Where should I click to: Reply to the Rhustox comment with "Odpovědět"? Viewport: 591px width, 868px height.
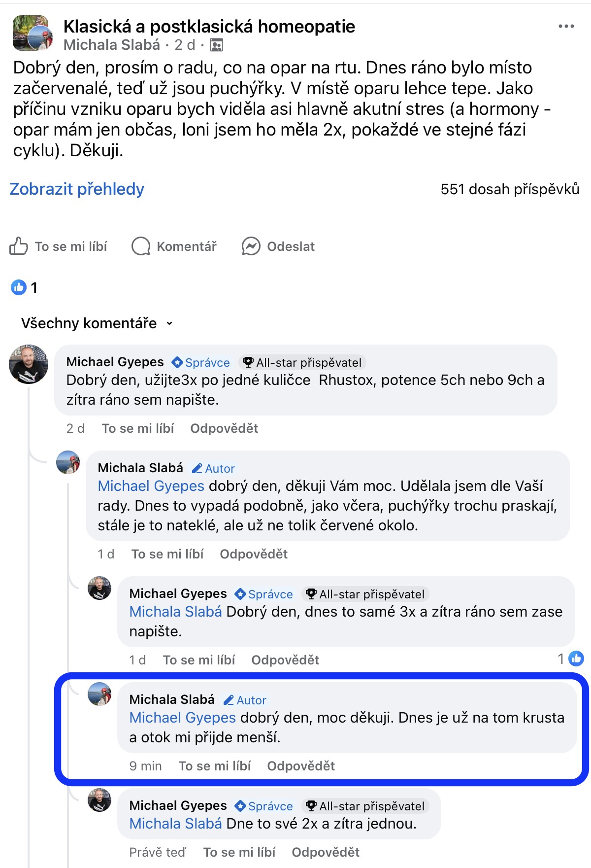(224, 428)
